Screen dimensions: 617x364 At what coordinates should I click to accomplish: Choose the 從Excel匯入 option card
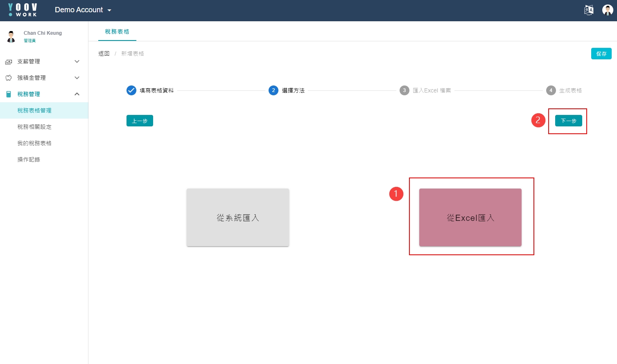(470, 218)
